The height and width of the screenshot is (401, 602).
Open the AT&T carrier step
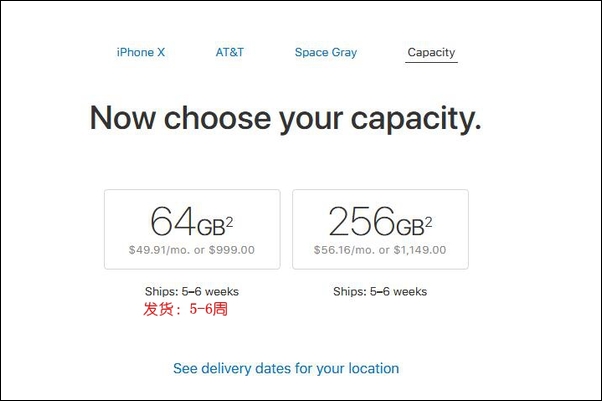(x=230, y=52)
